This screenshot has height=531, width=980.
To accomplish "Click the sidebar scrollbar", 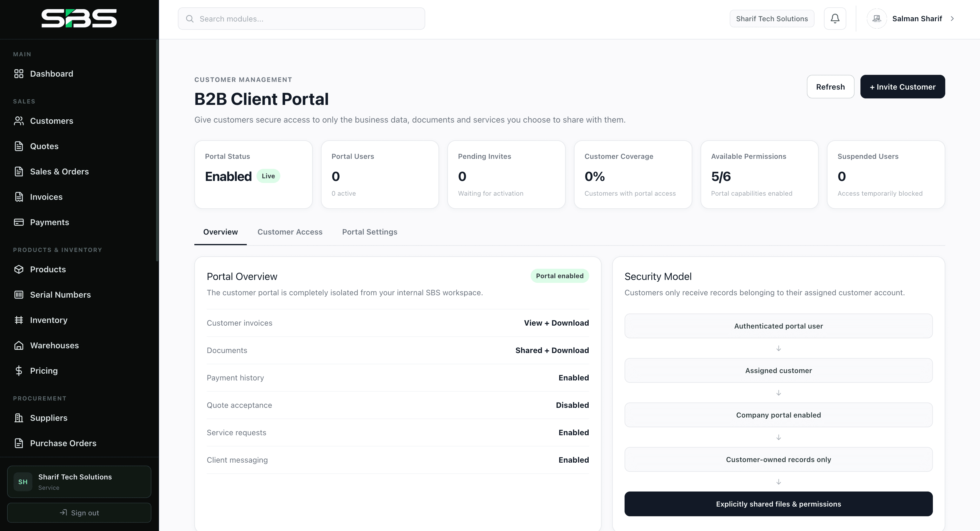I will point(157,150).
